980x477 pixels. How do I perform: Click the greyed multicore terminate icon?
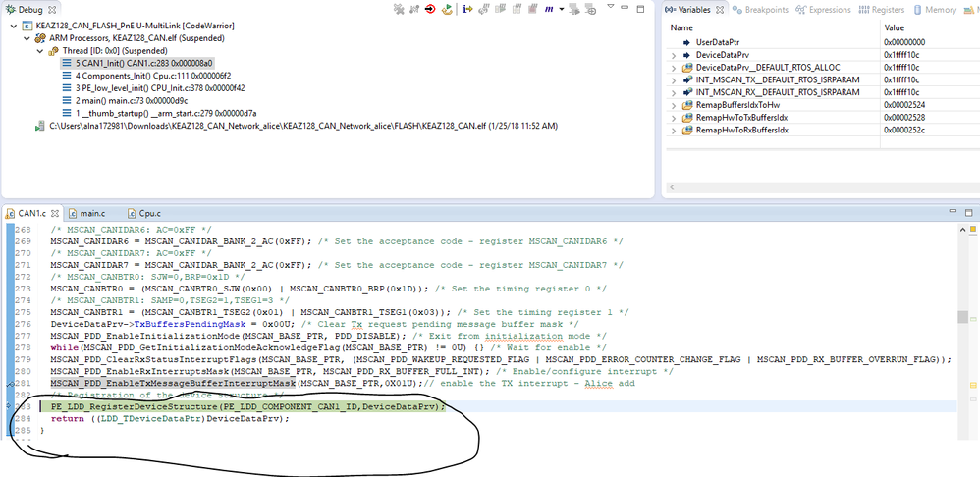click(532, 10)
